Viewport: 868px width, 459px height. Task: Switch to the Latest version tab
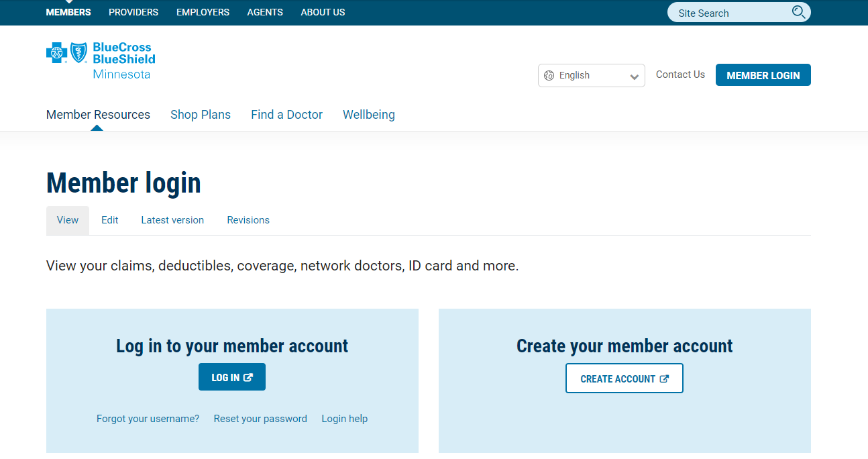(172, 220)
